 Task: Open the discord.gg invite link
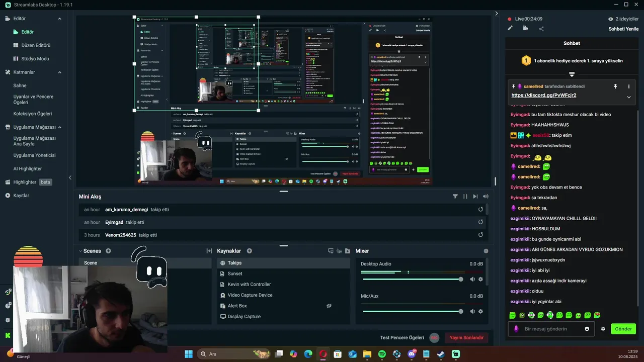tap(543, 95)
